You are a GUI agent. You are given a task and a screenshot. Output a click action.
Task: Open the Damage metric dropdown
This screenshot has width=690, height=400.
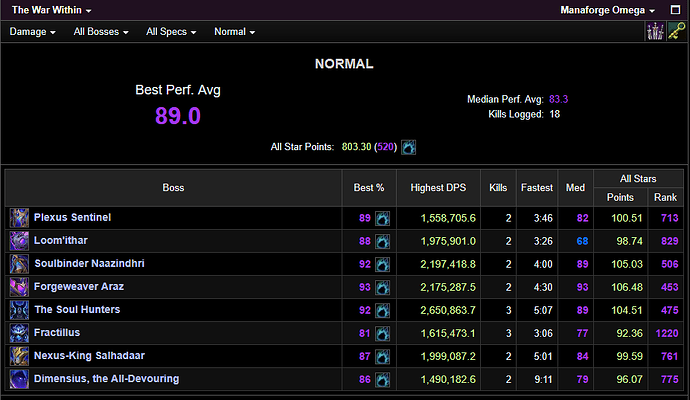pos(35,32)
